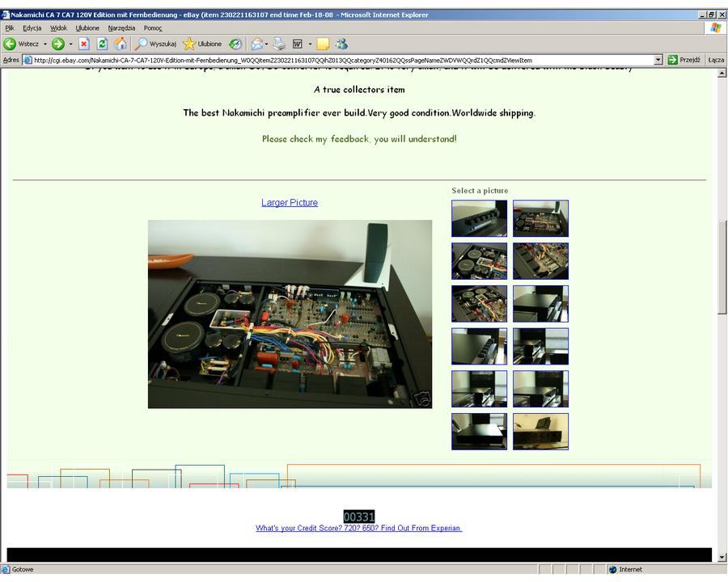
Task: Click the vertical scrollbar up arrow
Action: 722,73
